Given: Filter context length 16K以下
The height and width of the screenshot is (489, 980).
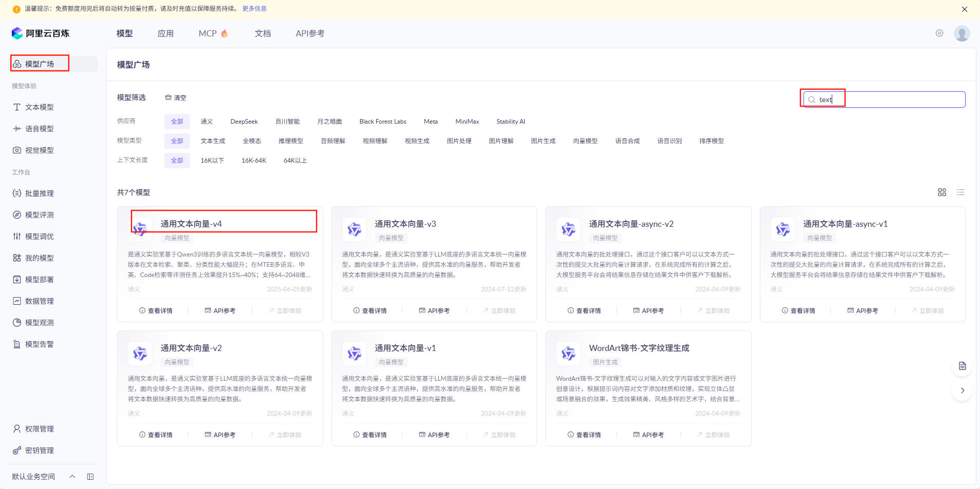Looking at the screenshot, I should (x=212, y=161).
